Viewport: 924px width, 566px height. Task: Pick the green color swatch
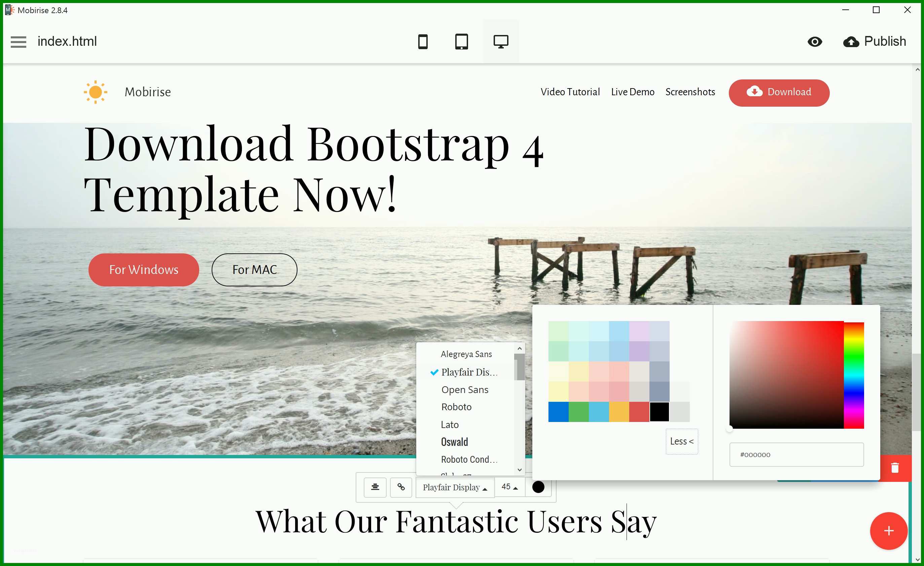pos(579,412)
